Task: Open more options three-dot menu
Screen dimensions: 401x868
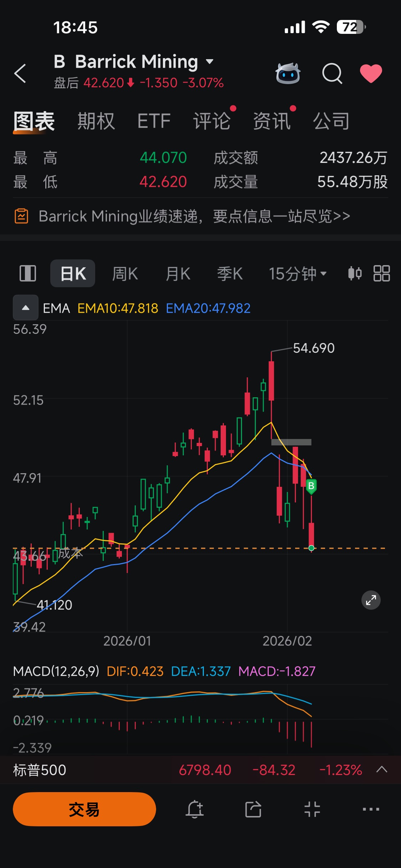Action: pyautogui.click(x=371, y=809)
